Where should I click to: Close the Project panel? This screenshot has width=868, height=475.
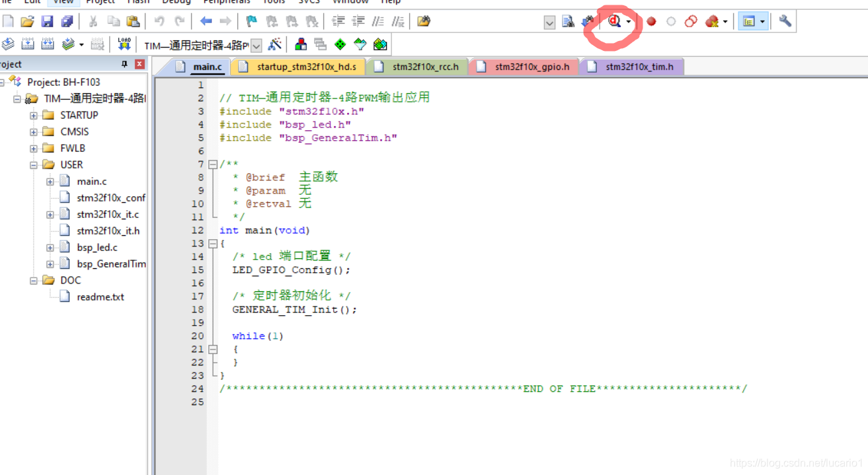[139, 64]
